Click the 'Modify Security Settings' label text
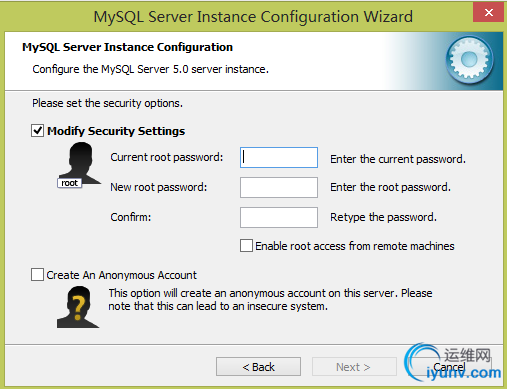 click(x=116, y=131)
